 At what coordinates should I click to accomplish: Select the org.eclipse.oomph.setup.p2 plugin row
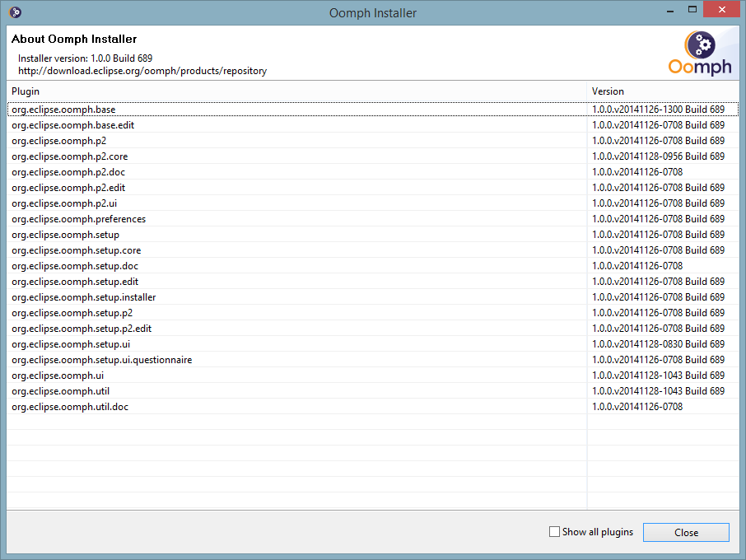coord(373,313)
